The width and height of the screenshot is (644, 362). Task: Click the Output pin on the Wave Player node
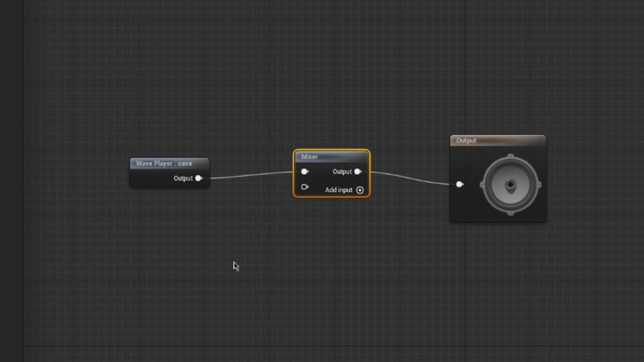tap(199, 178)
